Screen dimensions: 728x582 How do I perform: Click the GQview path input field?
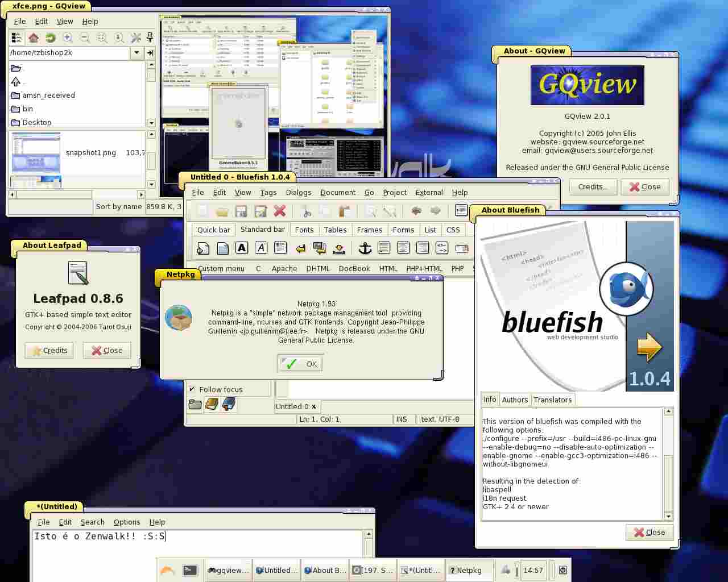[x=69, y=53]
